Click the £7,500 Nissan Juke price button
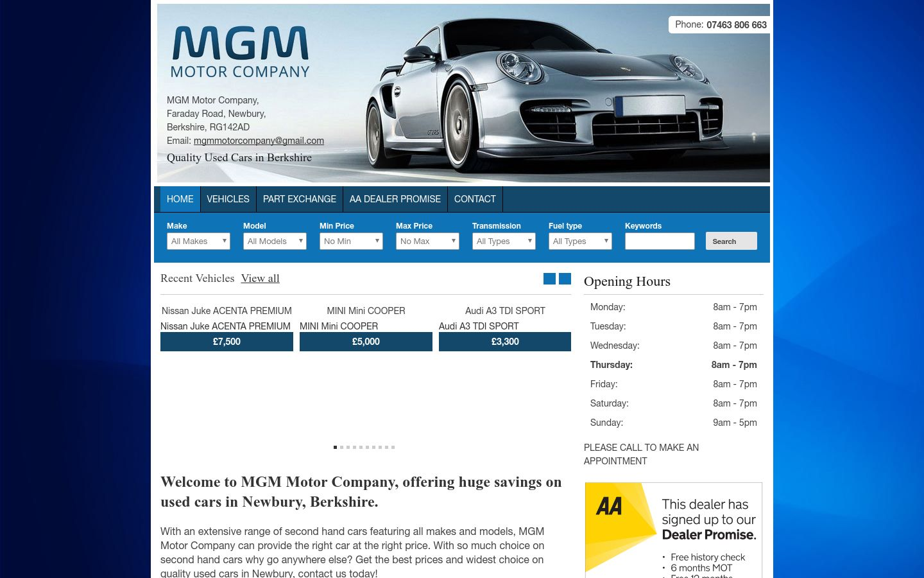The height and width of the screenshot is (578, 924). click(x=227, y=342)
